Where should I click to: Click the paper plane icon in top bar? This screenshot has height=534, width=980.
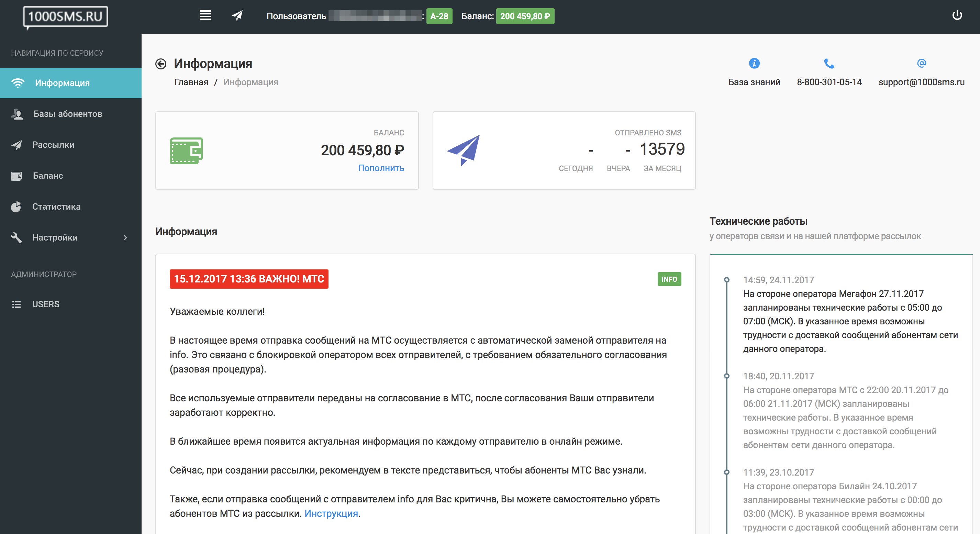coord(237,15)
